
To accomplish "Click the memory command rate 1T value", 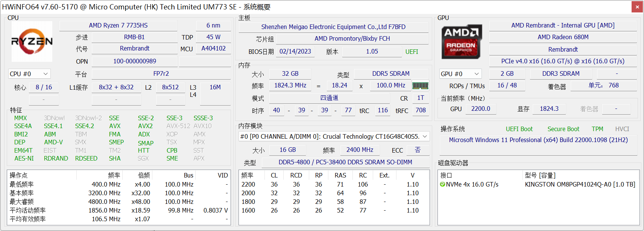I will pyautogui.click(x=421, y=98).
